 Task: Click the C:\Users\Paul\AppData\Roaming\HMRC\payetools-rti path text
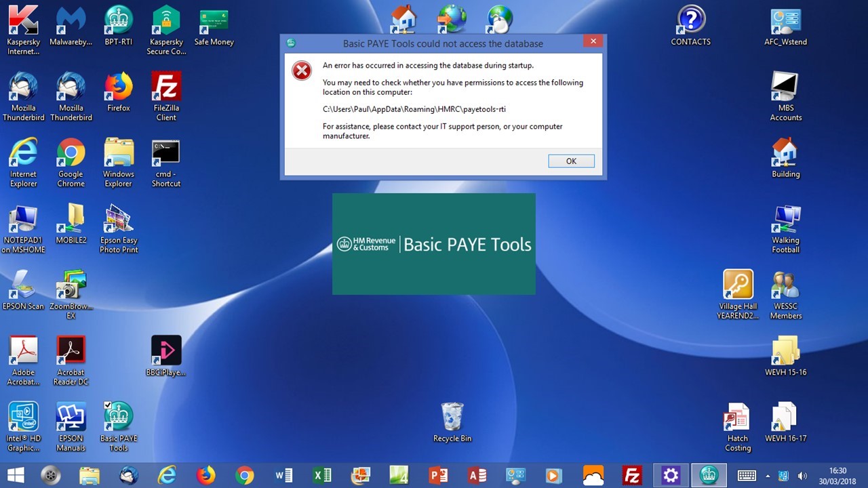point(414,109)
